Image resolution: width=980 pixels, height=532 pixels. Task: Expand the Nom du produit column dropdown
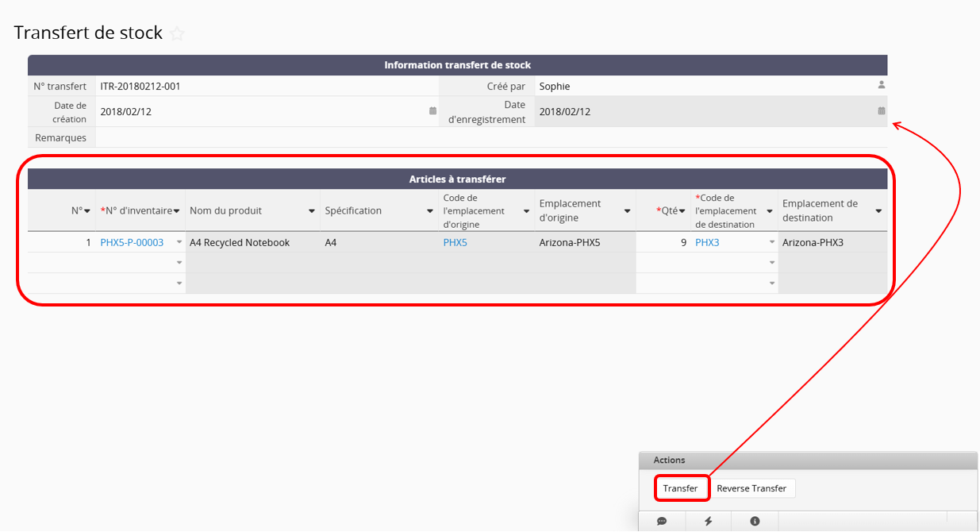tap(311, 211)
